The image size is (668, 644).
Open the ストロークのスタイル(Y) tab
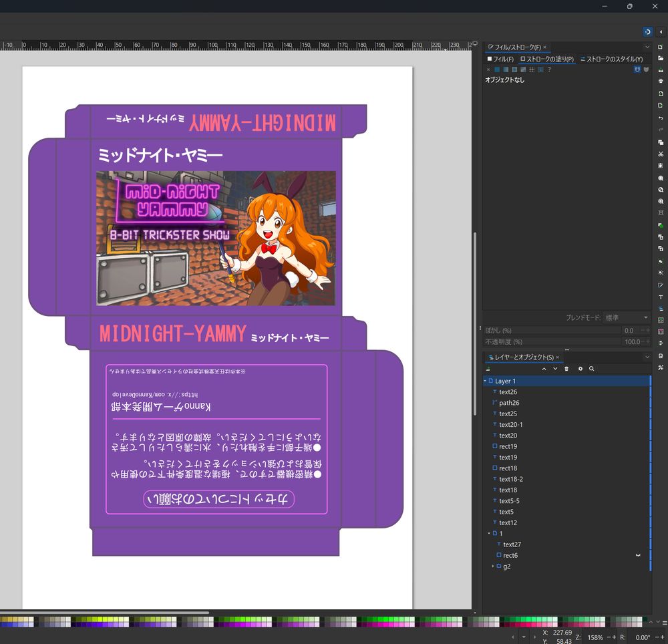611,59
